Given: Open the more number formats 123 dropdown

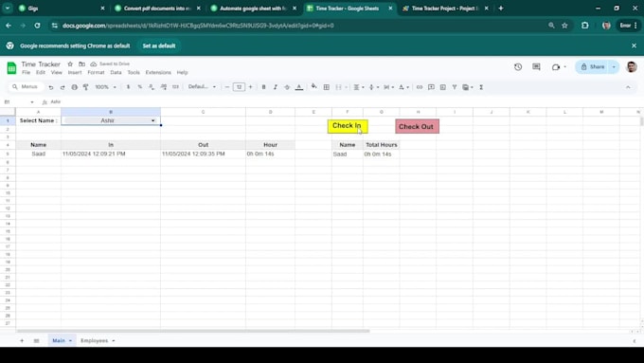Looking at the screenshot, I should [175, 87].
